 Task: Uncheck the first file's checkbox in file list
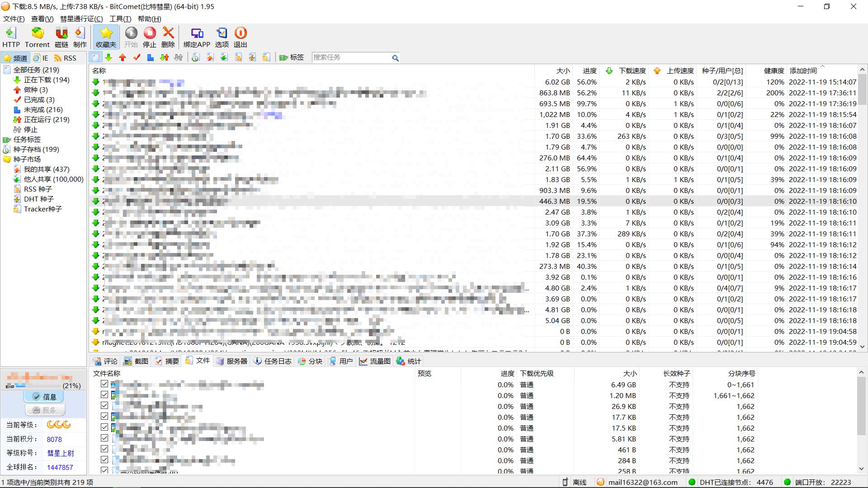pyautogui.click(x=104, y=384)
